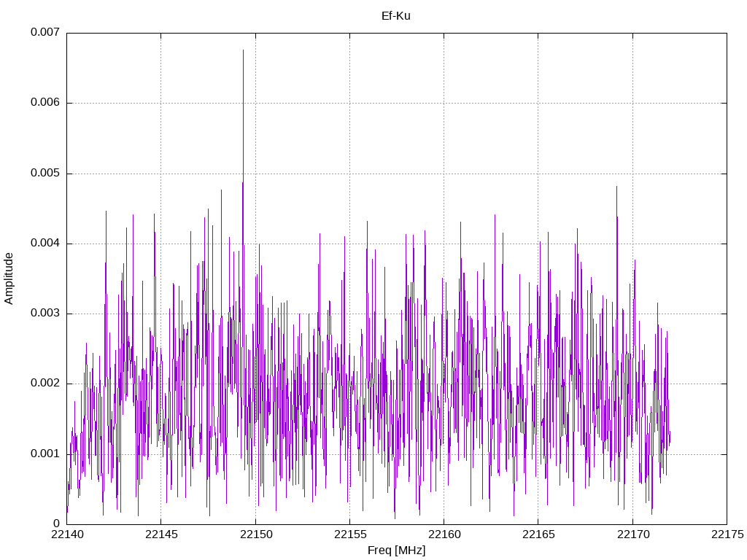747x560 pixels.
Task: Click the plot title Ef-Ku
Action: [x=396, y=16]
